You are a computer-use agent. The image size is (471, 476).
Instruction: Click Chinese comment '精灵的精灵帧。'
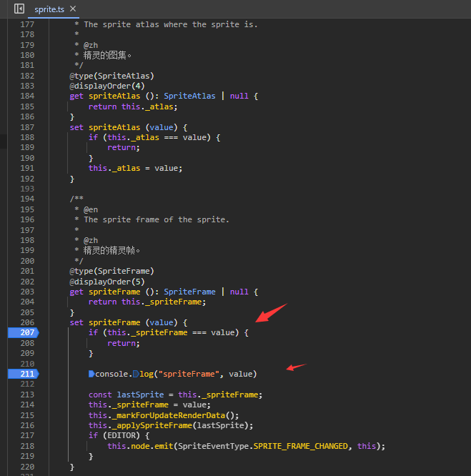tap(111, 250)
